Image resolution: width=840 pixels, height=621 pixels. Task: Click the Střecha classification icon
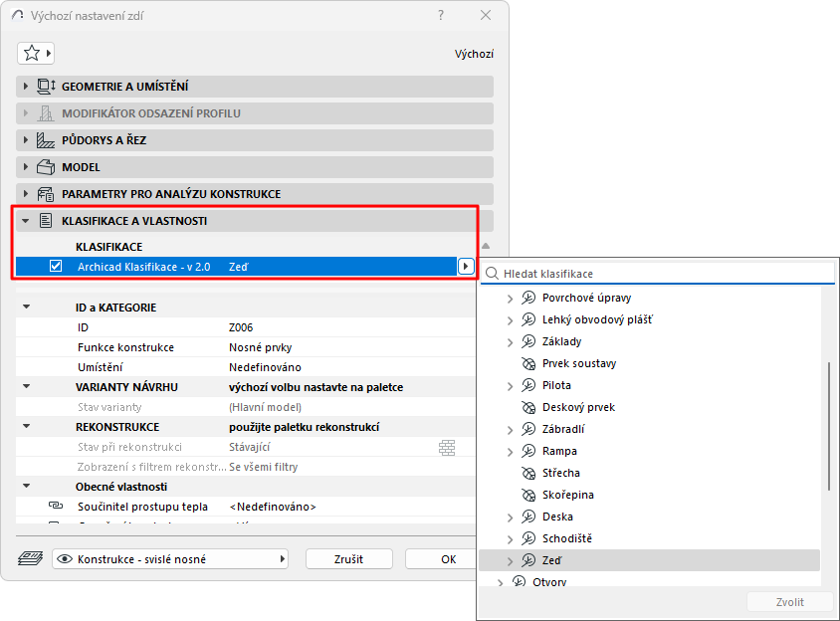tap(528, 473)
